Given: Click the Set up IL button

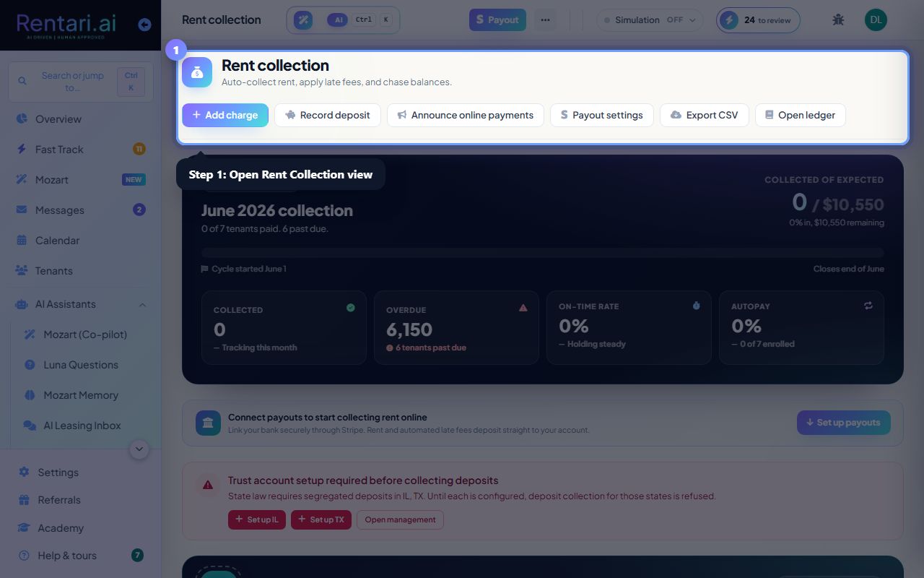Looking at the screenshot, I should 257,519.
